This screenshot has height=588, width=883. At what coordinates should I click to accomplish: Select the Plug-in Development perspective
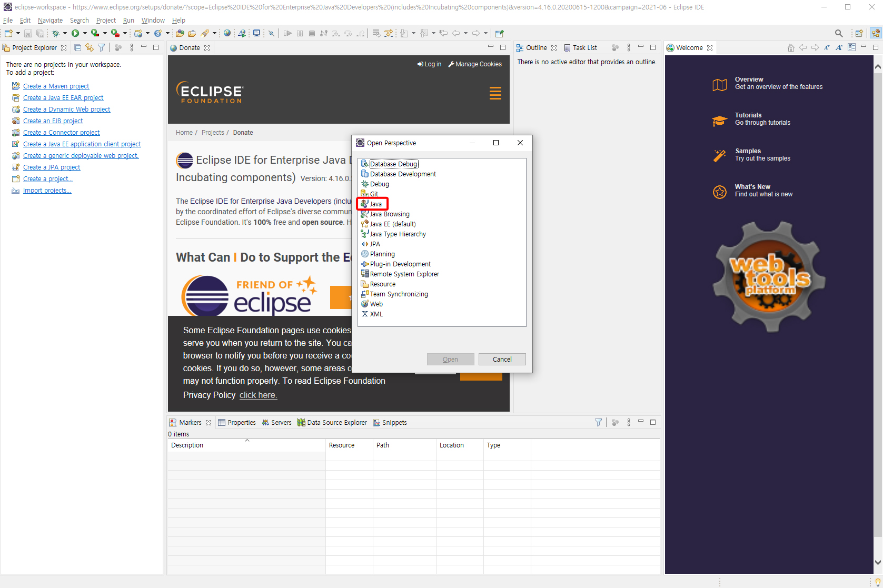coord(396,264)
